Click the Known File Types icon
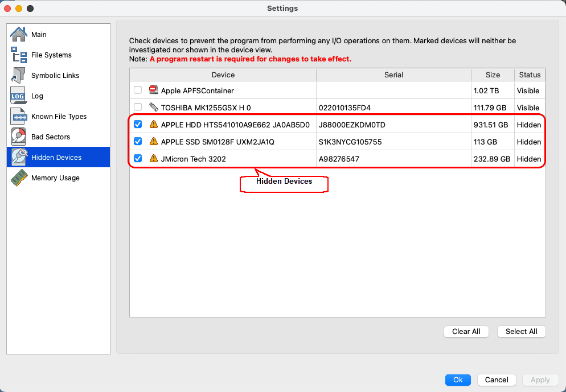 click(x=18, y=116)
